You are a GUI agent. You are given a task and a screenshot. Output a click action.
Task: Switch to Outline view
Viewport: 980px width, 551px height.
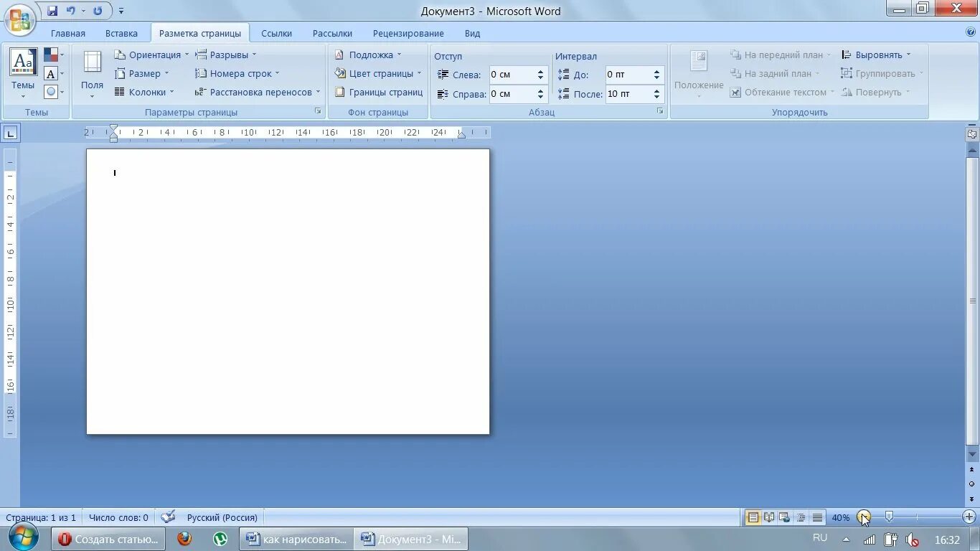point(801,517)
